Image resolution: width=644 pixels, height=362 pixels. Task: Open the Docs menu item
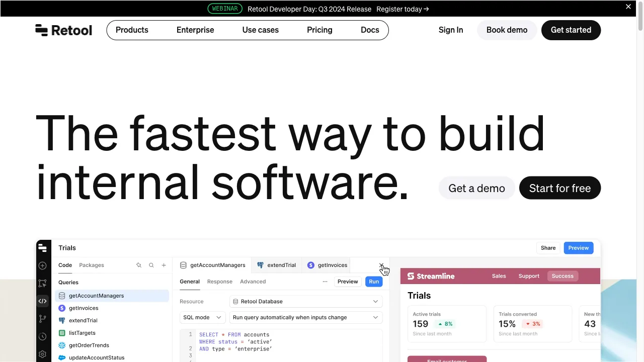tap(370, 30)
